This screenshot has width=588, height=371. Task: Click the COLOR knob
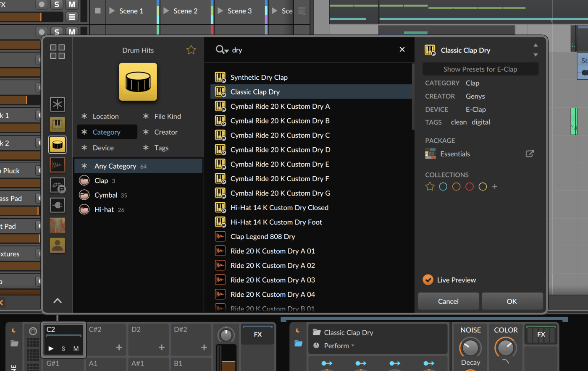pos(506,347)
